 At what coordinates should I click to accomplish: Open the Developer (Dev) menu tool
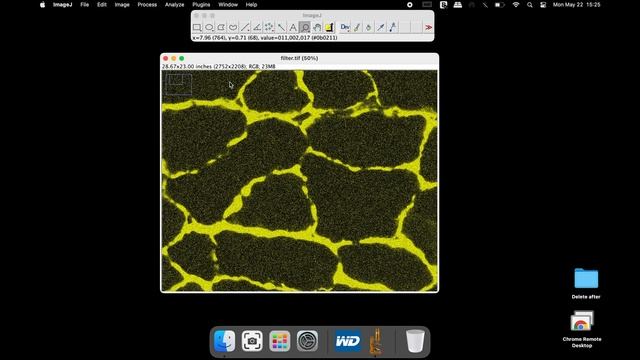[345, 27]
